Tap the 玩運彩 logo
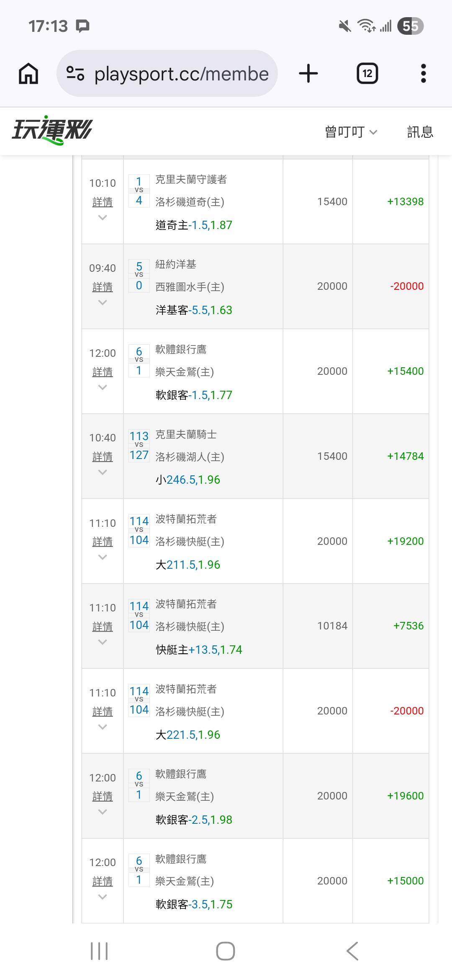Screen dimensions: 452x980 pyautogui.click(x=52, y=130)
